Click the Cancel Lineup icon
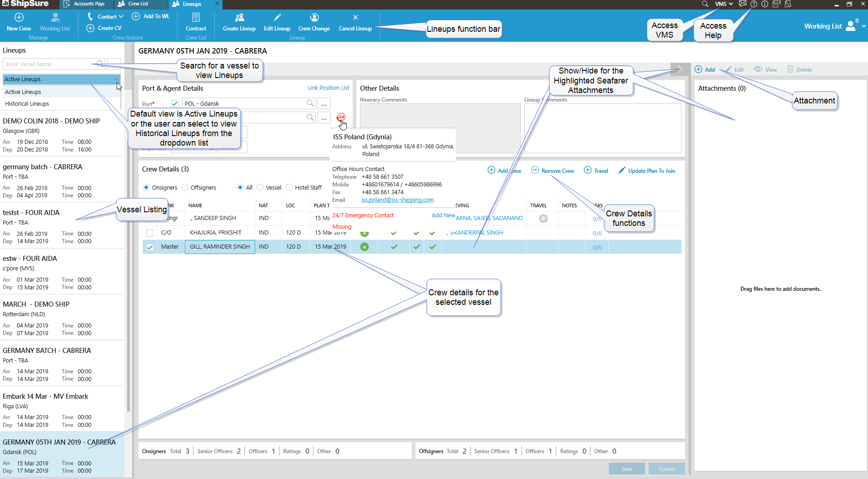This screenshot has width=868, height=479. pos(355,18)
